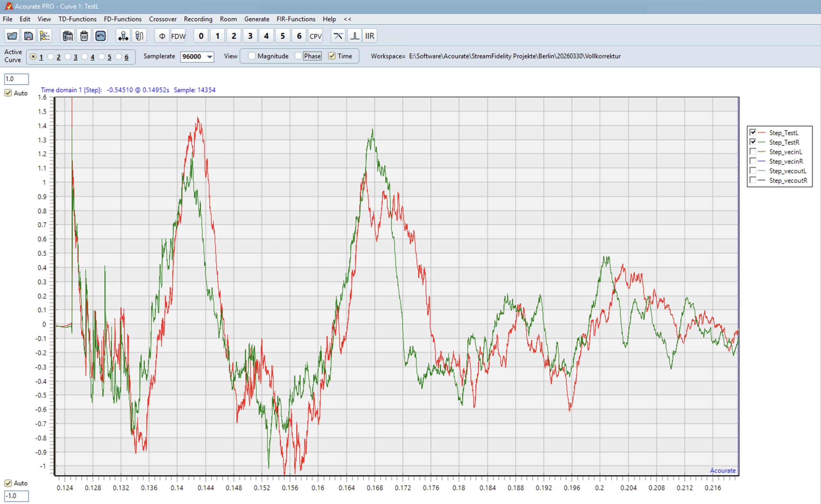Click the pulse-shaped toolbar icon

354,36
